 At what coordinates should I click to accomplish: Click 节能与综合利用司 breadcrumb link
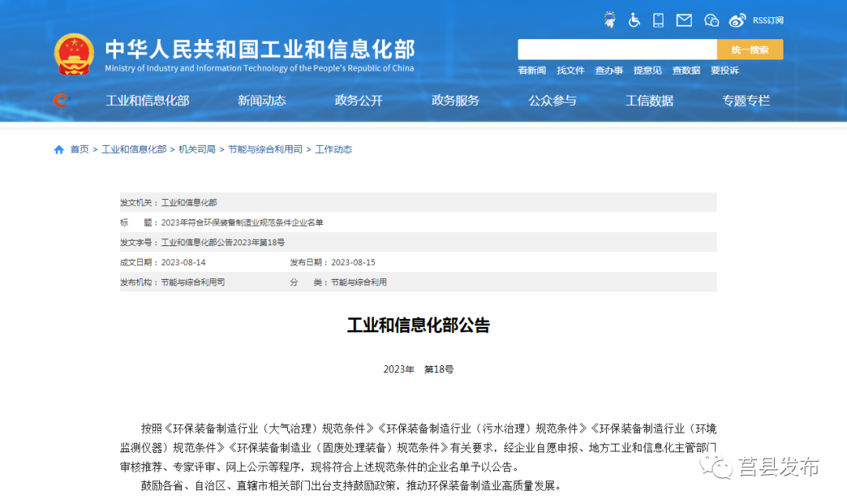[x=265, y=150]
